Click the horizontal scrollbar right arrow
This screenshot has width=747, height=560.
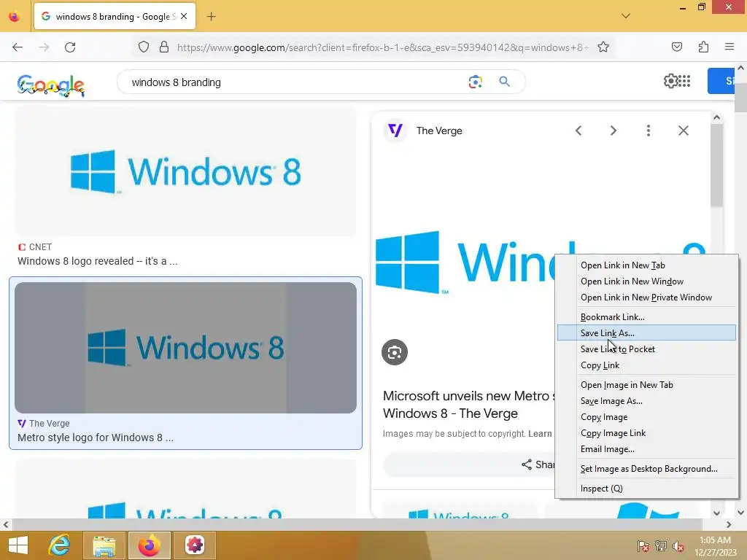[x=729, y=524]
